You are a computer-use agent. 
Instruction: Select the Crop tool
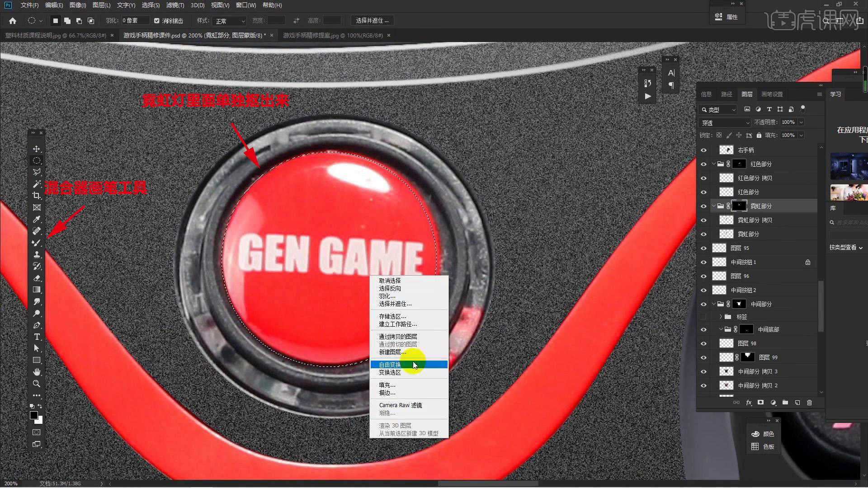[x=37, y=196]
